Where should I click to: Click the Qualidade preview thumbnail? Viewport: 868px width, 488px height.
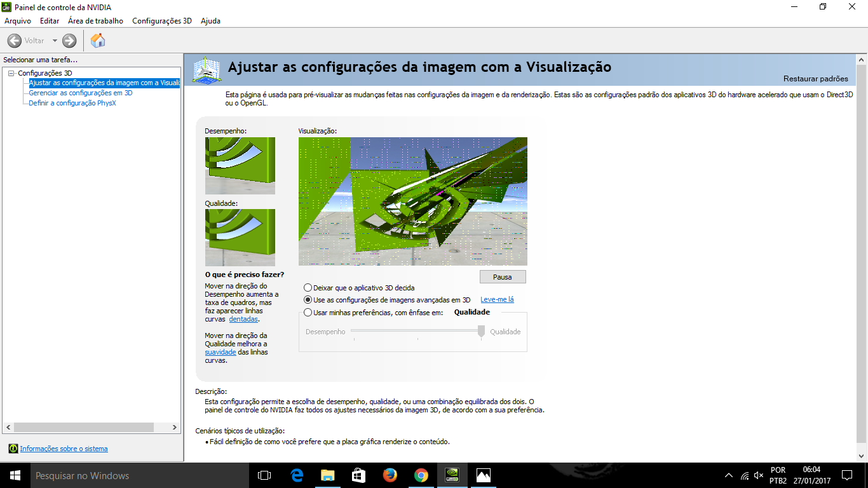pos(240,238)
